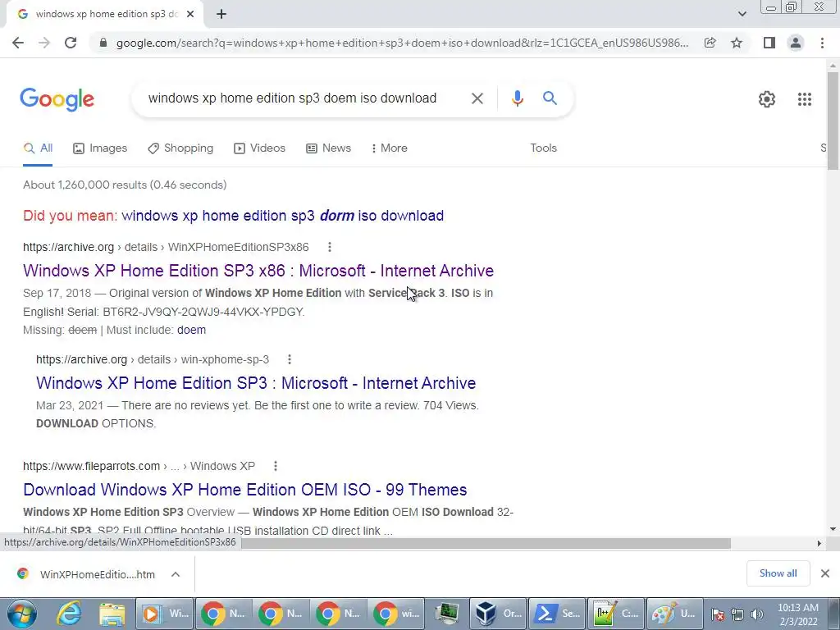Switch to the network monitor taskbar icon

tap(447, 614)
